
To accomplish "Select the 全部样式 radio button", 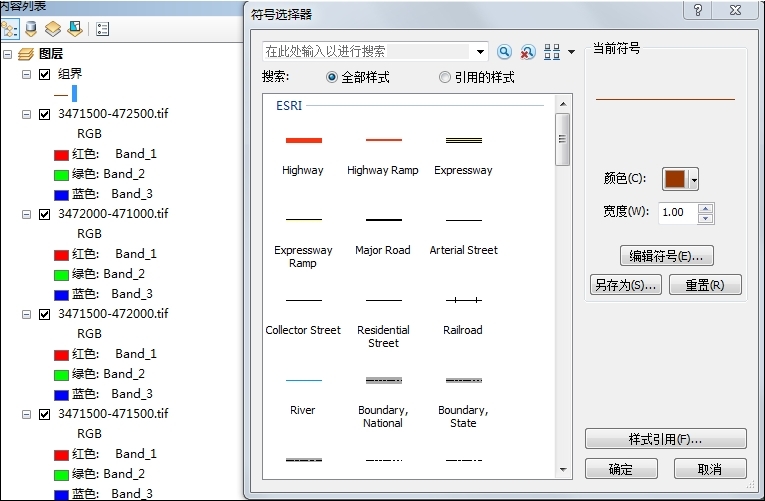I will click(x=332, y=77).
